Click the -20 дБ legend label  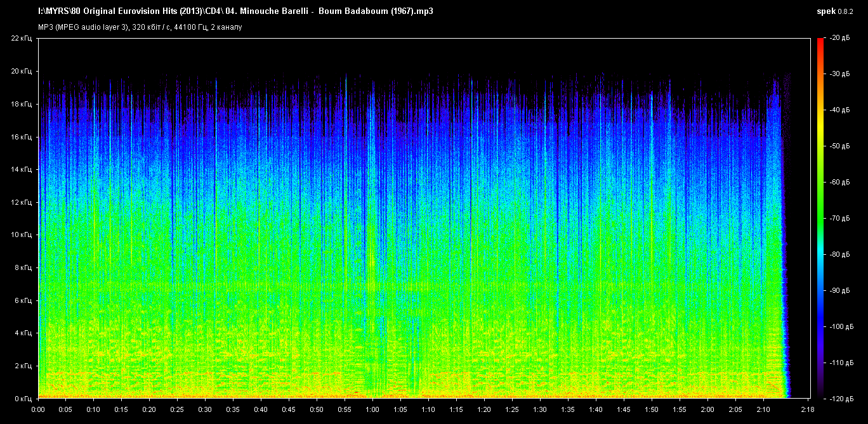(838, 39)
